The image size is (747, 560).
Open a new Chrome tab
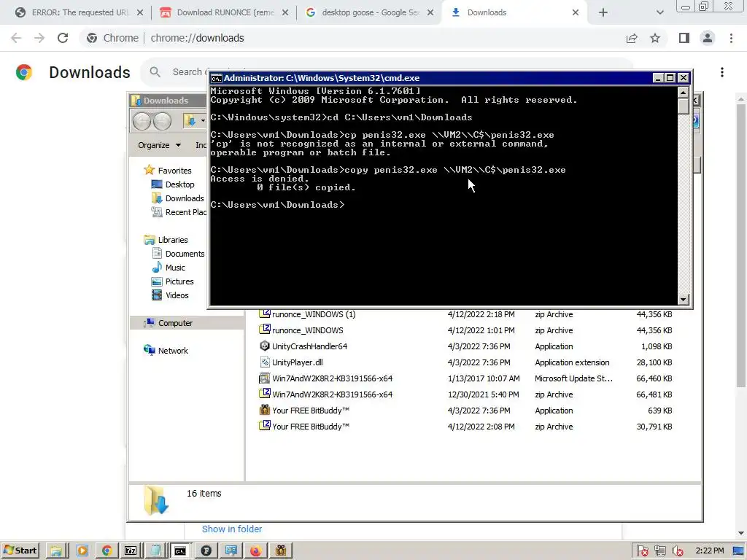pyautogui.click(x=603, y=13)
